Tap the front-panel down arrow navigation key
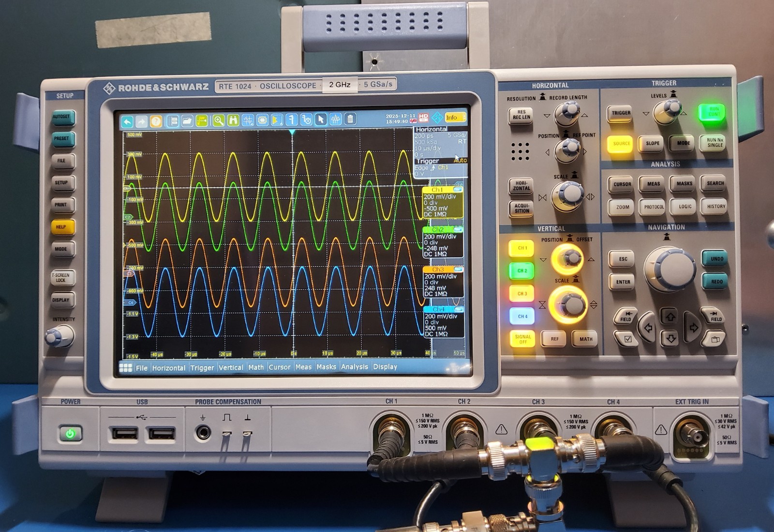The height and width of the screenshot is (532, 774). coord(670,338)
